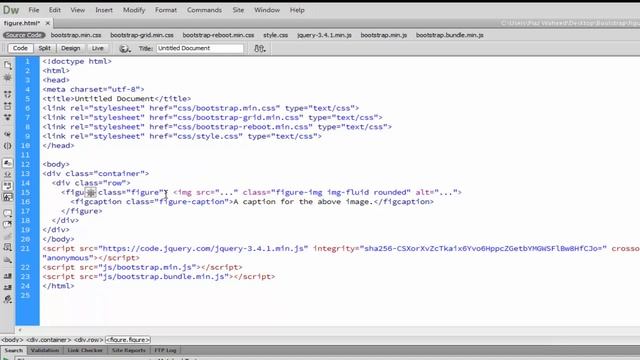Image resolution: width=640 pixels, height=360 pixels.
Task: Click the Balance Braces icon
Action: click(x=7, y=146)
